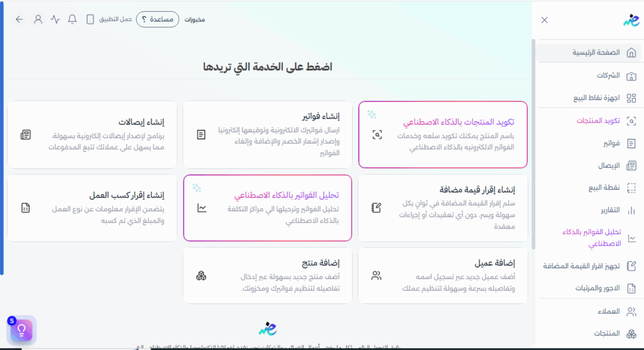The width and height of the screenshot is (644, 350).
Task: Click the dashed square icon for نقطة البيع
Action: click(631, 188)
